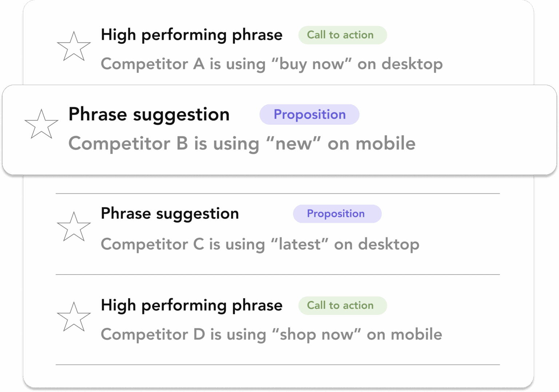Image resolution: width=559 pixels, height=392 pixels.
Task: Open "Competitor D is using shop now" text
Action: pyautogui.click(x=271, y=335)
